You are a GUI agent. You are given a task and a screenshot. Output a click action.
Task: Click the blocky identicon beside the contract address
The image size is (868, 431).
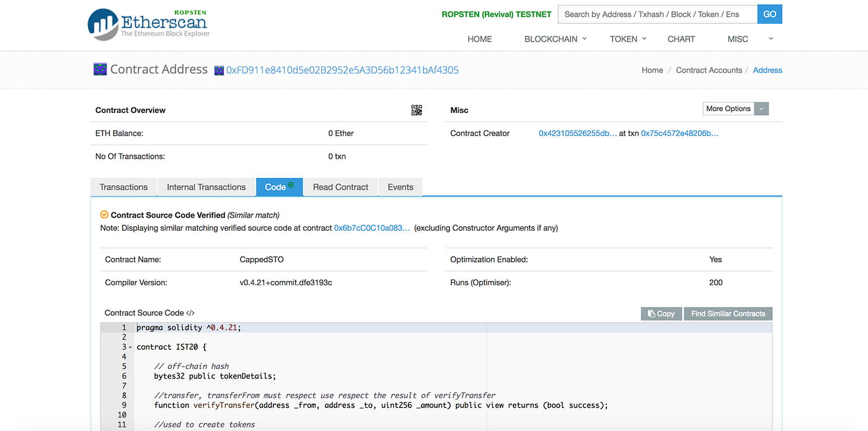218,71
